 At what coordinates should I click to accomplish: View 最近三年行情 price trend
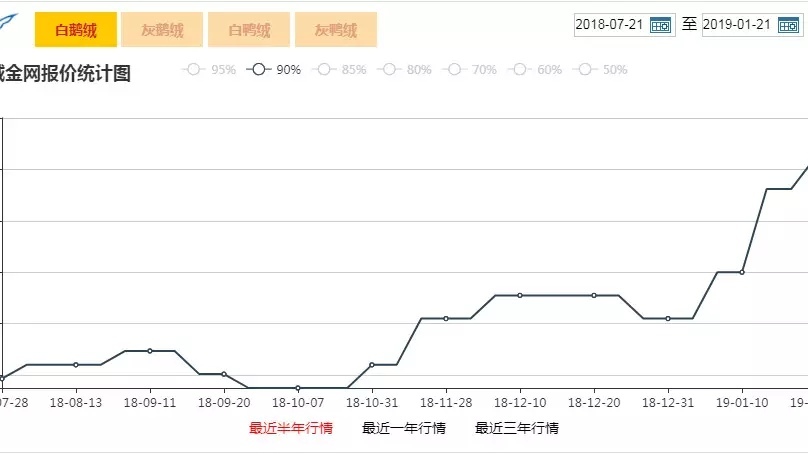[x=517, y=428]
